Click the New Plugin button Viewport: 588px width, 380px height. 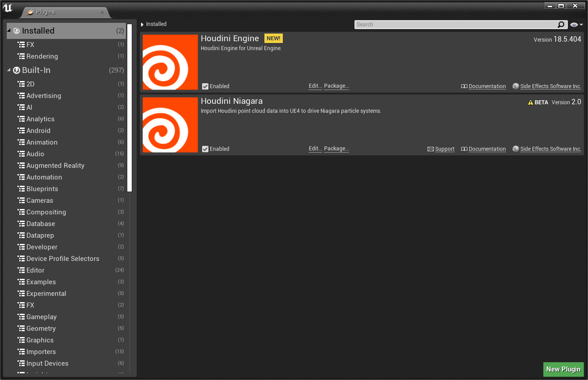point(563,369)
